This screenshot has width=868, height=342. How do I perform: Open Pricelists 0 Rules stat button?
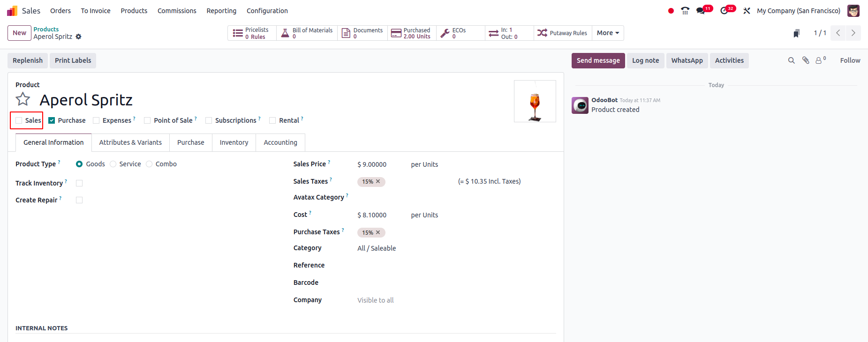click(x=252, y=33)
